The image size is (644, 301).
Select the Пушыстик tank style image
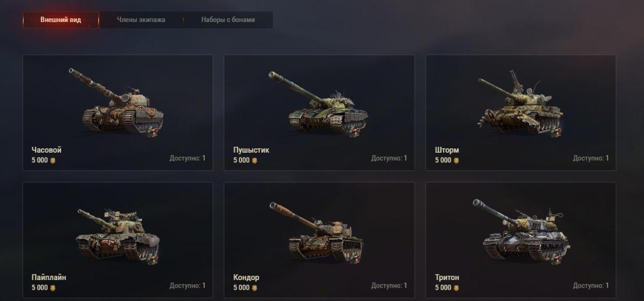pyautogui.click(x=319, y=103)
